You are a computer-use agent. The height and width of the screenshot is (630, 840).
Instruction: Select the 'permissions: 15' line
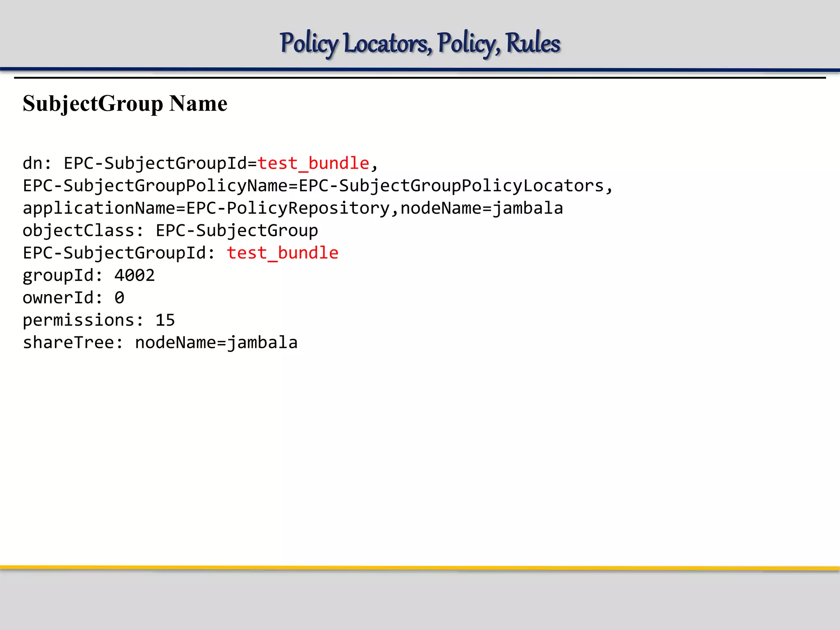coord(99,320)
